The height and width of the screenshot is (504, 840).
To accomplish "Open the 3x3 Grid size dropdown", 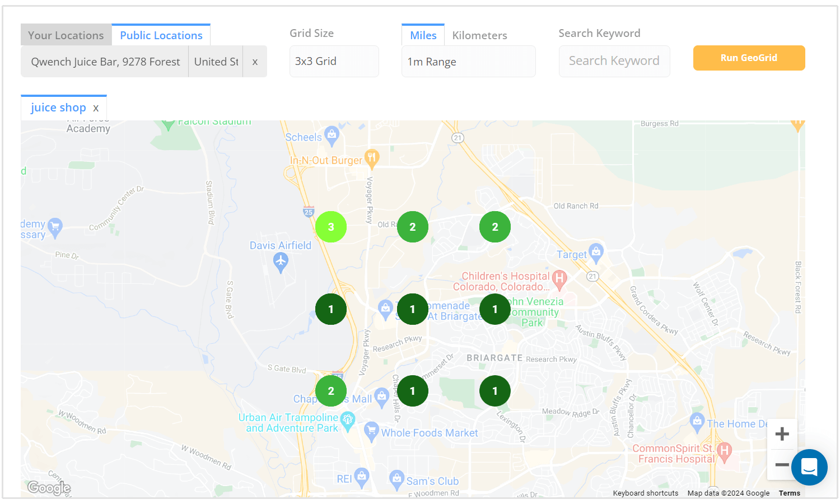I will pyautogui.click(x=334, y=62).
